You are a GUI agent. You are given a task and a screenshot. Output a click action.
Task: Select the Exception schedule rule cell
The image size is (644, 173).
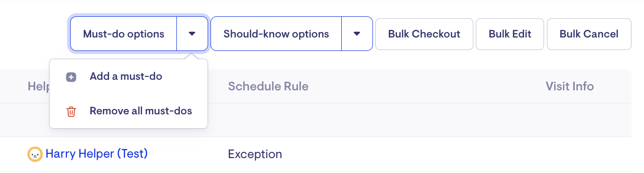pos(255,154)
